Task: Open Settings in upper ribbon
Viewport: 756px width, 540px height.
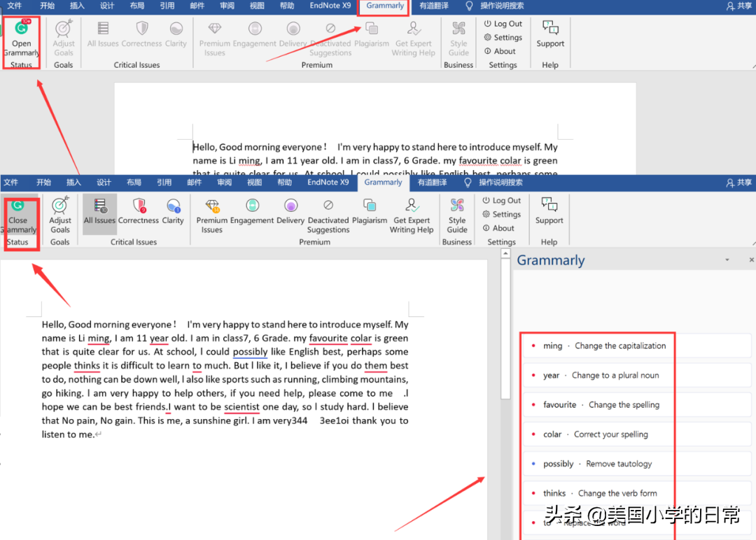Action: [503, 37]
